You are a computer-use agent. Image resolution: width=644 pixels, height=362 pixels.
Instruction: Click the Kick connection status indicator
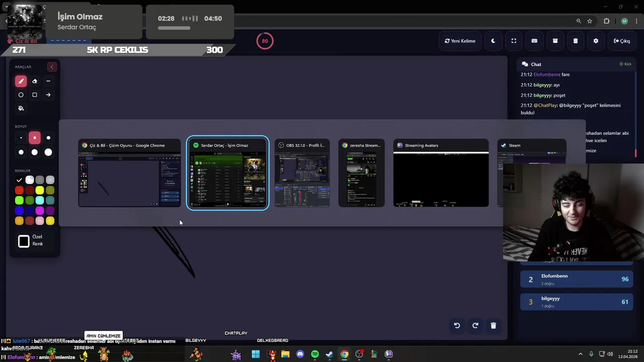point(625,64)
